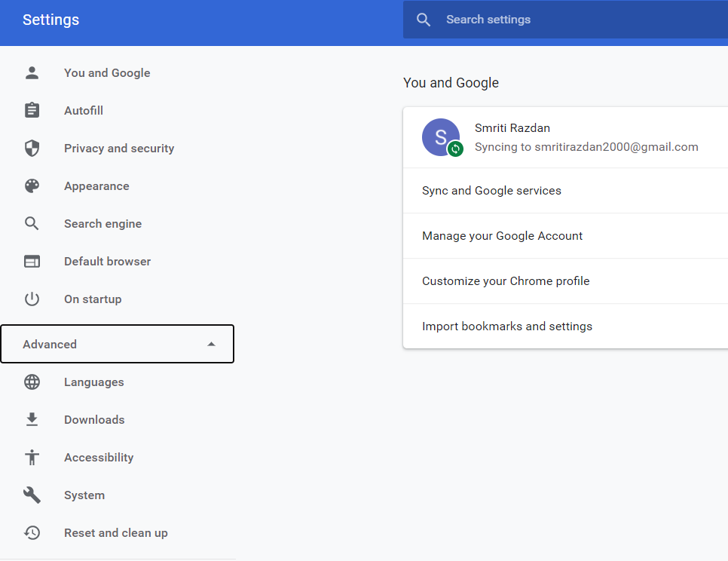The width and height of the screenshot is (728, 561).
Task: Open Customize your Chrome profile
Action: click(x=565, y=281)
